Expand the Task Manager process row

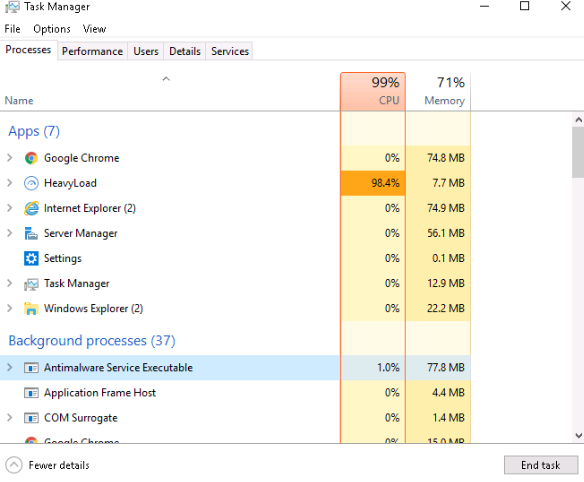pos(10,283)
